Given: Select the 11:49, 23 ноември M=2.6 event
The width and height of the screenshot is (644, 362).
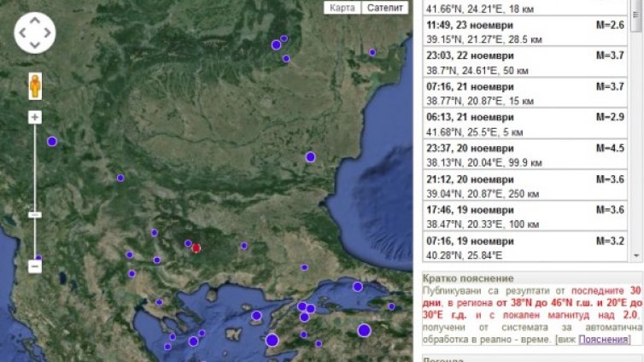Looking at the screenshot, I should point(525,32).
